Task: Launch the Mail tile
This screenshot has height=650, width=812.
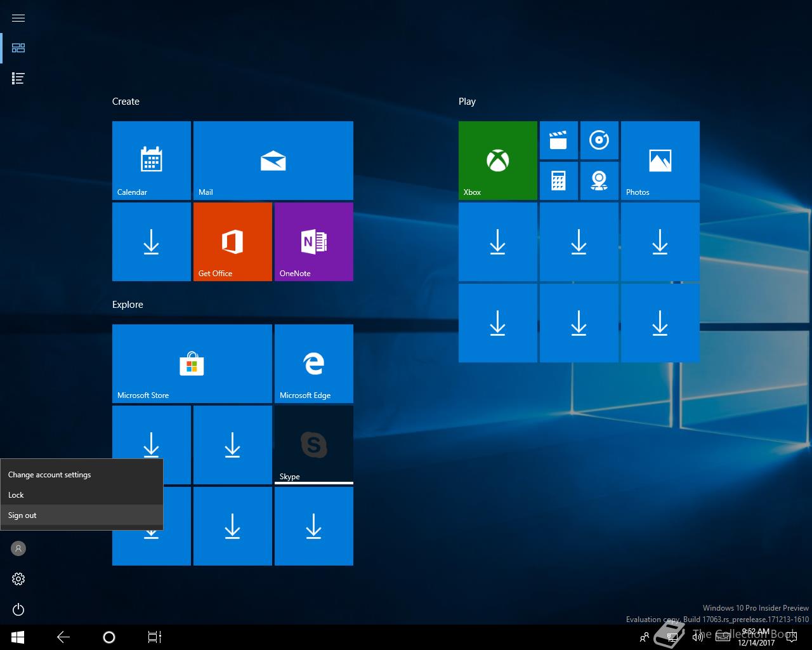Action: click(x=273, y=161)
